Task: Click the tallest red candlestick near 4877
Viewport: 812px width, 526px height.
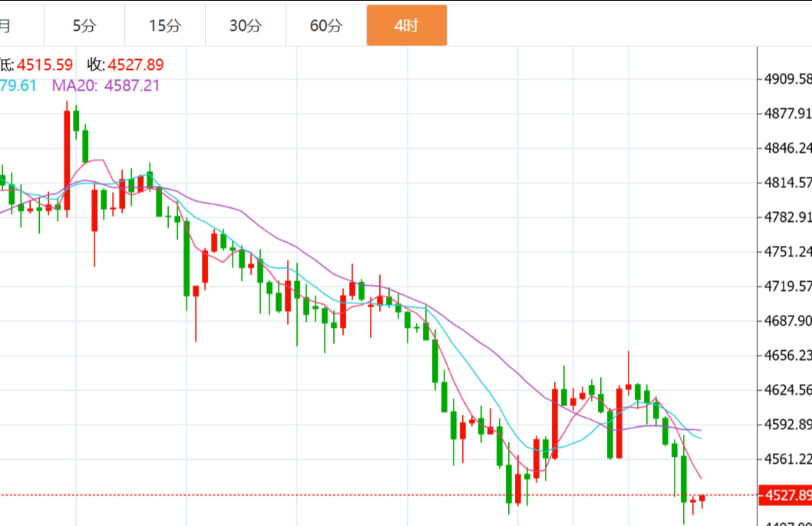Action: coord(67,160)
